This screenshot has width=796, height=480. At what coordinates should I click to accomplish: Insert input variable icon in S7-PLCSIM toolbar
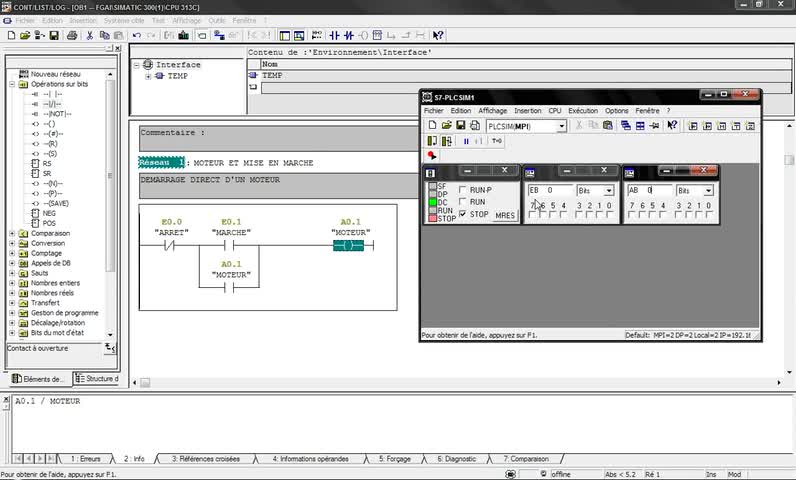pyautogui.click(x=693, y=125)
